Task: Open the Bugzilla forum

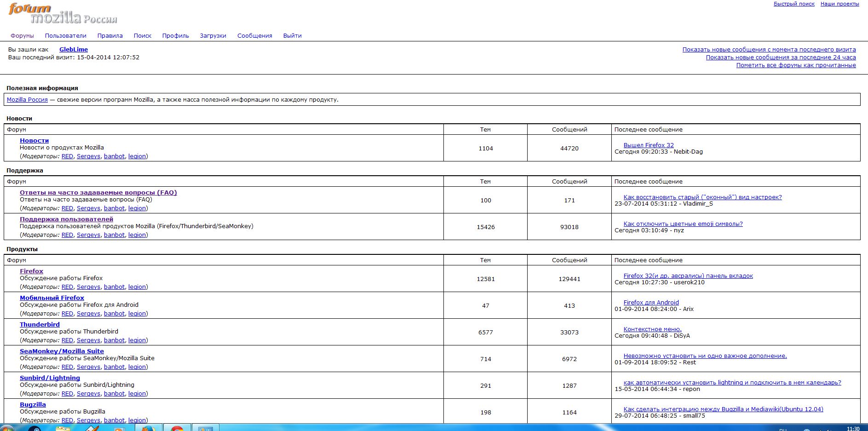Action: tap(33, 404)
